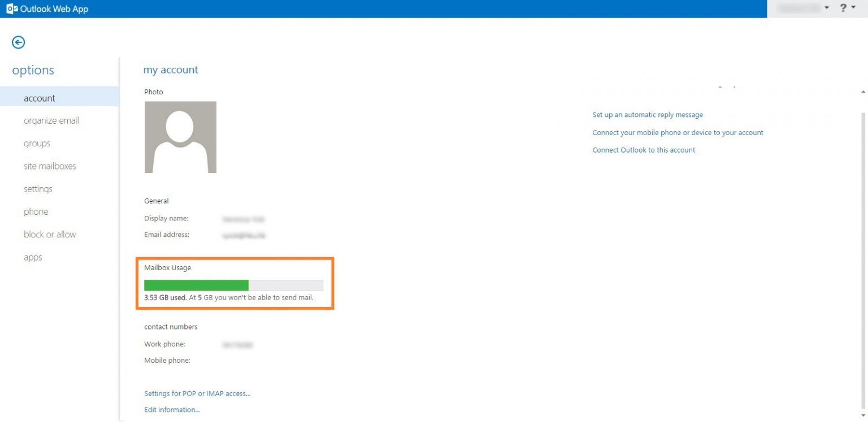Set up an automatic reply message
The height and width of the screenshot is (429, 868).
[648, 114]
